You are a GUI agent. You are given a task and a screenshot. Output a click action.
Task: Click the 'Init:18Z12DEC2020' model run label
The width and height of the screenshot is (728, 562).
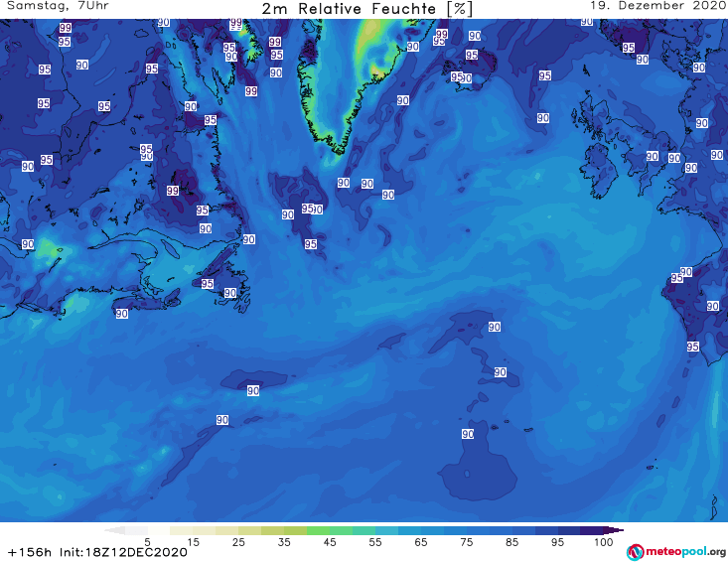click(123, 552)
